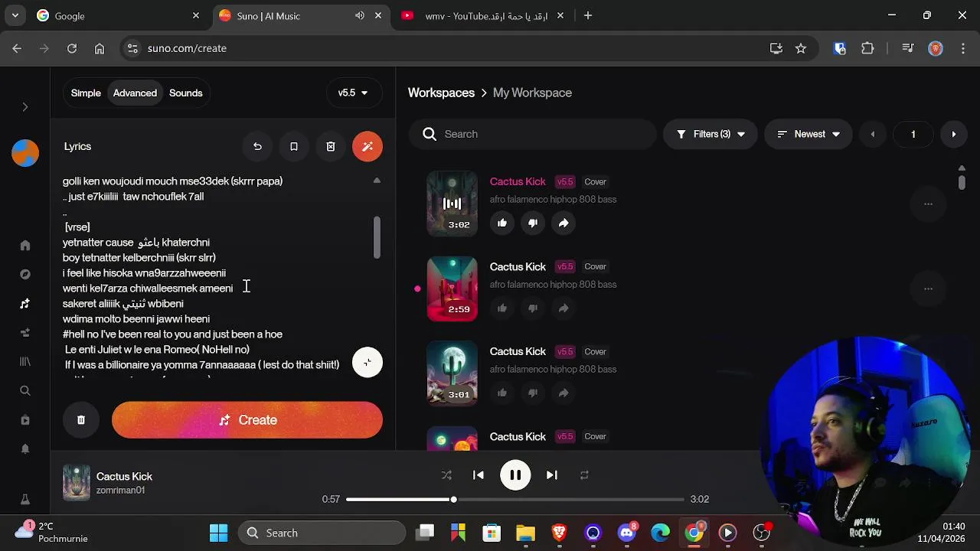
Task: Collapse lyrics editor with round white button
Action: click(x=367, y=363)
